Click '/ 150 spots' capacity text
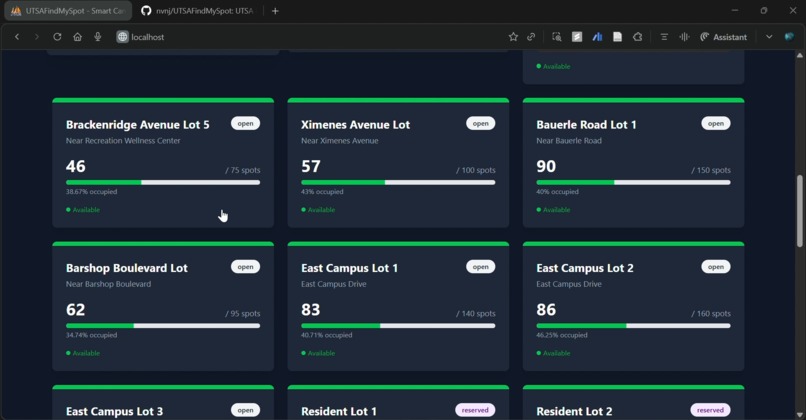Screen dimensions: 806x420 pyautogui.click(x=711, y=170)
